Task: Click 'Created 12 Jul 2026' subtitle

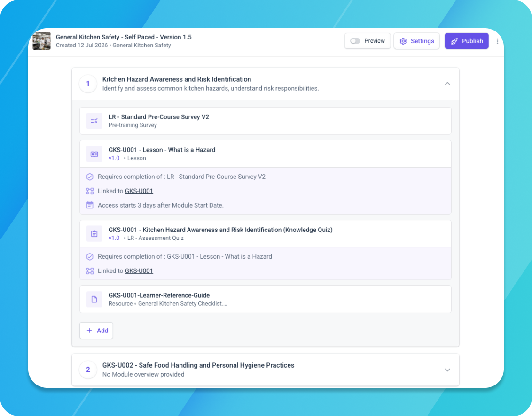Action: (x=82, y=46)
